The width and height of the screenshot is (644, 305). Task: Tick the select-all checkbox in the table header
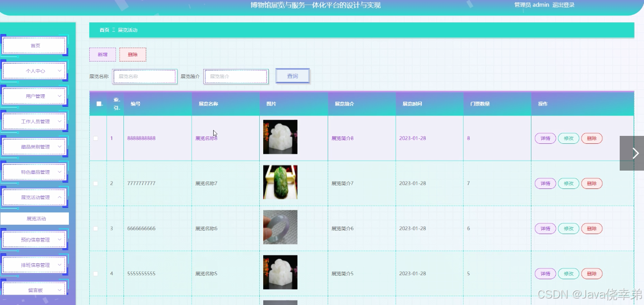point(99,104)
